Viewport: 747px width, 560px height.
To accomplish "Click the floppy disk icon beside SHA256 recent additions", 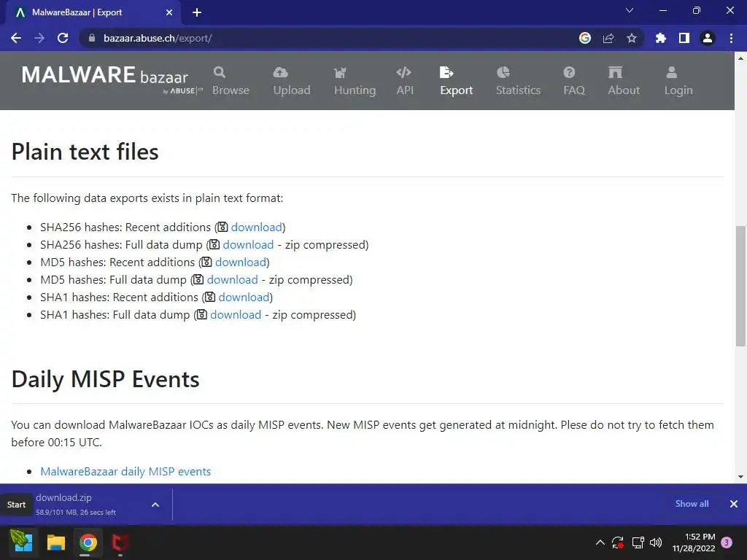I will point(222,227).
